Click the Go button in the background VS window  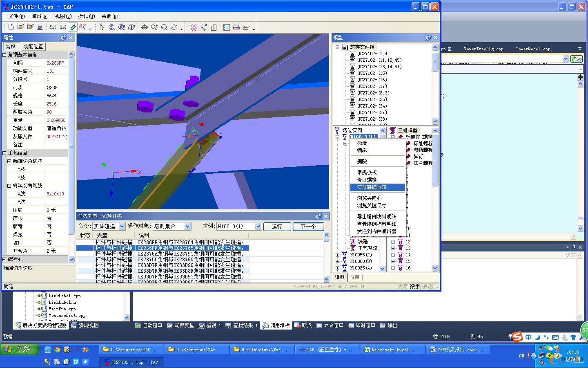[577, 59]
